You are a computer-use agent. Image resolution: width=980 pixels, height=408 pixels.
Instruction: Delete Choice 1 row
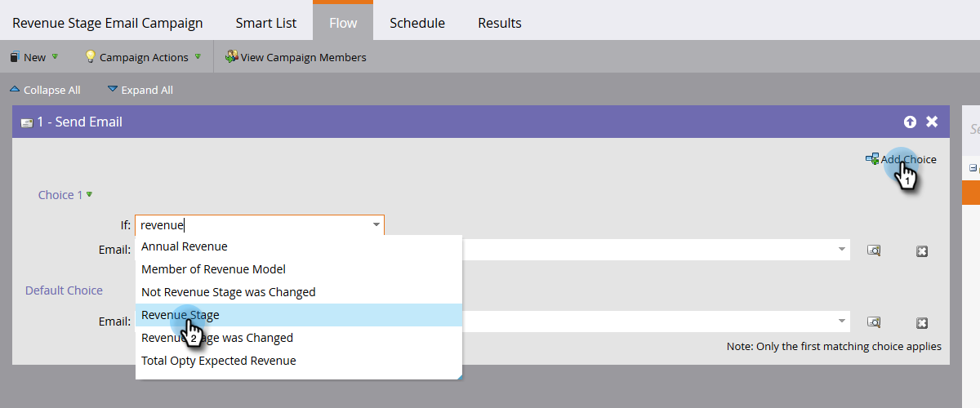tap(922, 251)
